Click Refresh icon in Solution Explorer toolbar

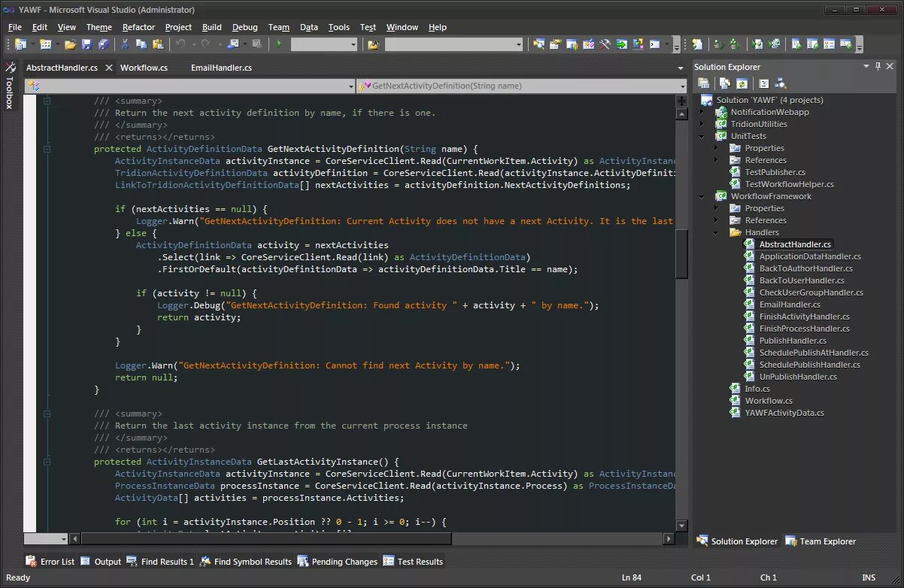point(742,83)
